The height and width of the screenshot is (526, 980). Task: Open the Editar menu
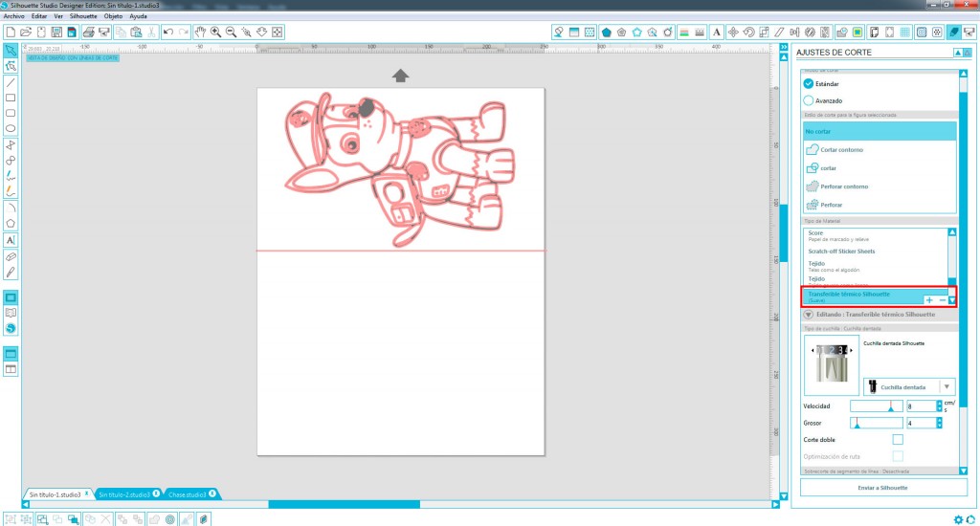pyautogui.click(x=39, y=16)
